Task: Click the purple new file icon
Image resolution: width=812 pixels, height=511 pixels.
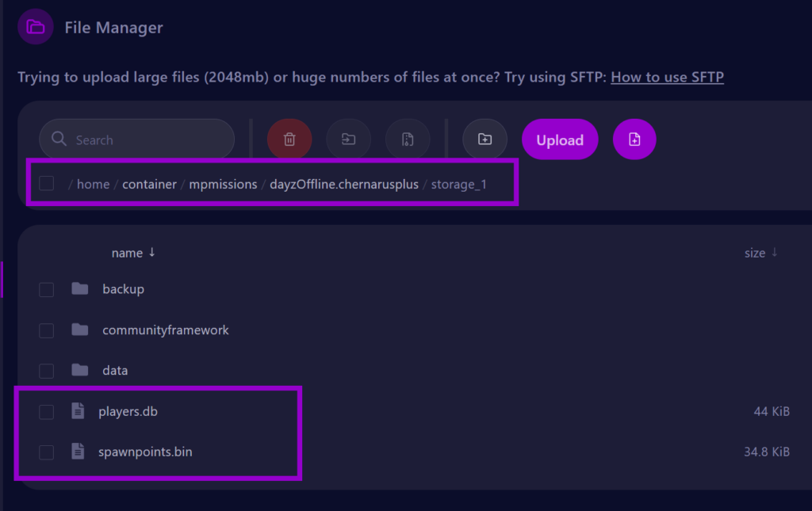Action: click(x=634, y=140)
